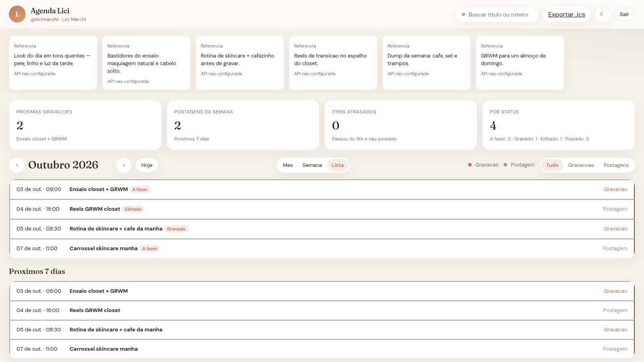644x362 pixels.
Task: Click the 'A fazer' badge on Ensaio closet + GRWM
Action: [x=140, y=189]
